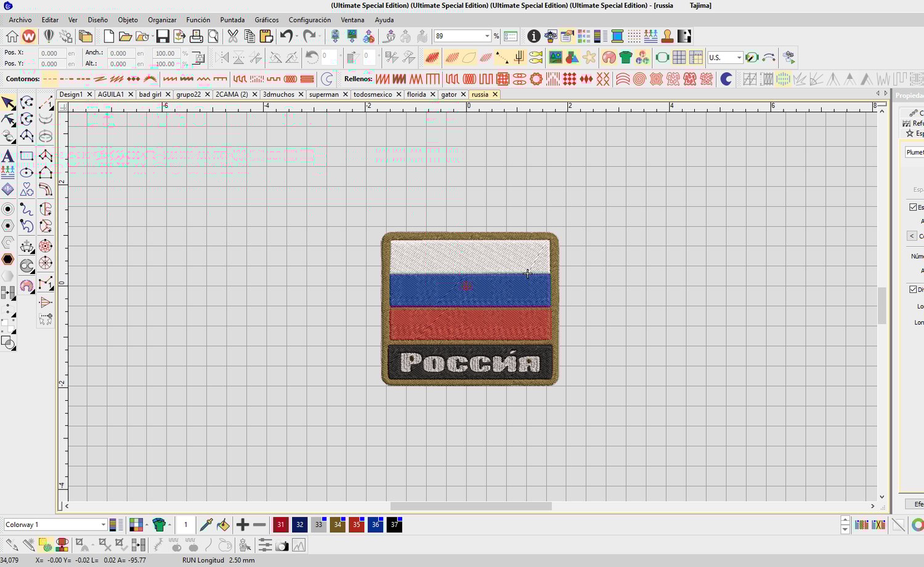This screenshot has height=567, width=924.
Task: Open the zoom percentage dropdown
Action: [487, 36]
